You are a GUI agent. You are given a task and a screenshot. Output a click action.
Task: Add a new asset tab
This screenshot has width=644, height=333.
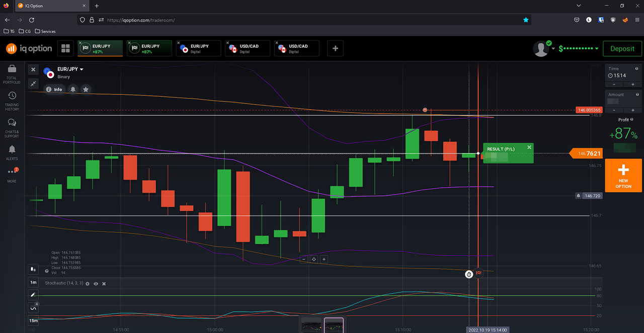click(x=335, y=48)
